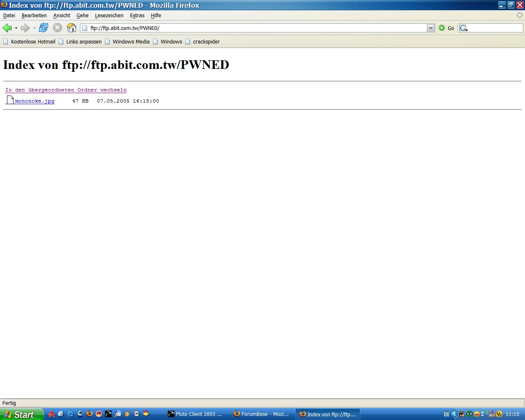Open the crackspider bookmark

[203, 41]
